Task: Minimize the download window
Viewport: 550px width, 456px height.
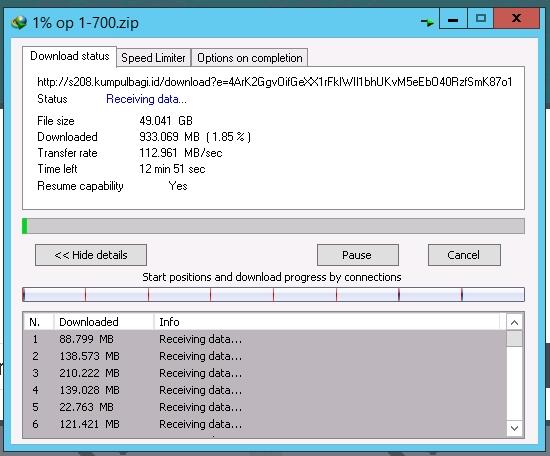Action: coord(453,19)
